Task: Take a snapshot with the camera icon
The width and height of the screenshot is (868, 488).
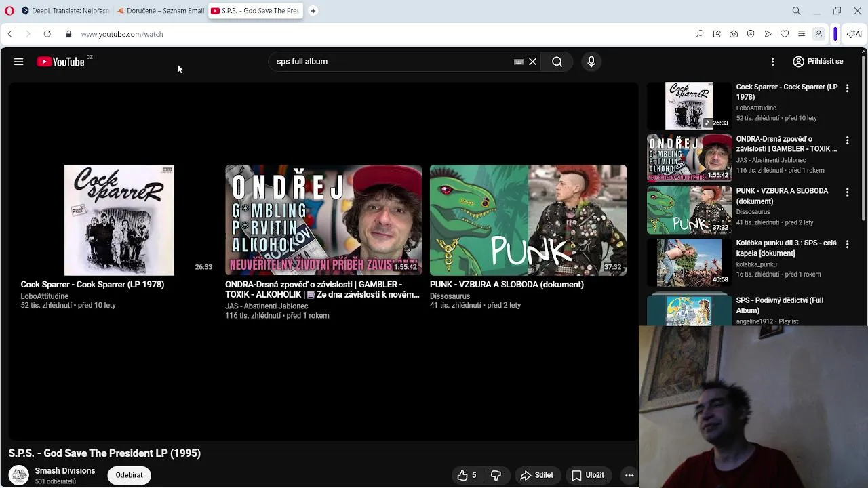Action: [x=734, y=34]
